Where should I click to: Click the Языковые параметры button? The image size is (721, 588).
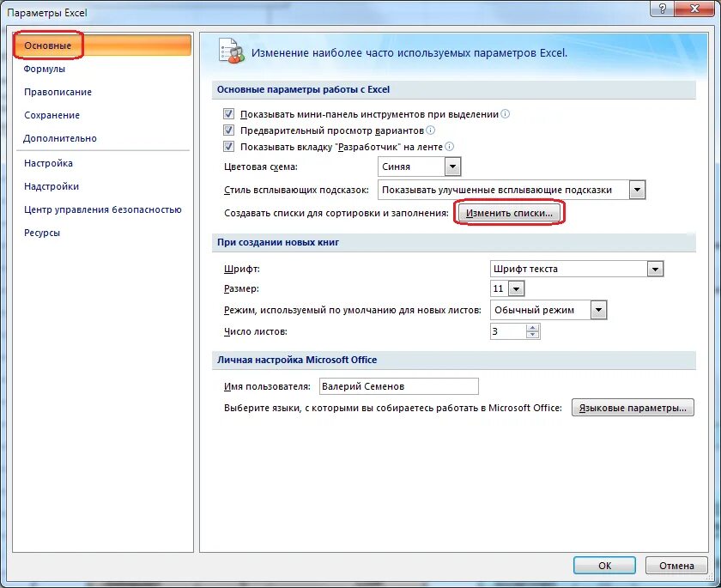click(x=633, y=408)
